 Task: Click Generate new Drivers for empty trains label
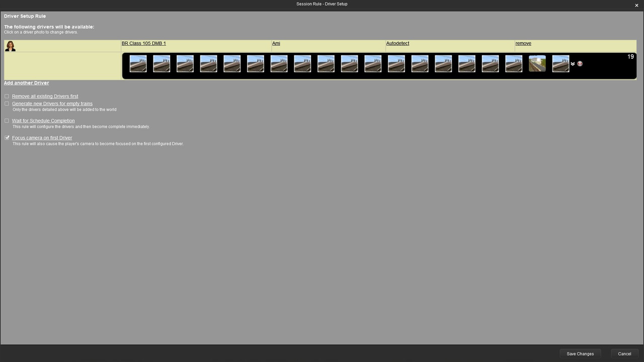coord(52,104)
